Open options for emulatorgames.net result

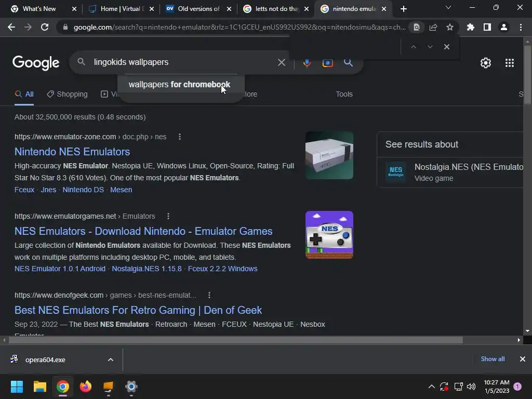point(168,216)
